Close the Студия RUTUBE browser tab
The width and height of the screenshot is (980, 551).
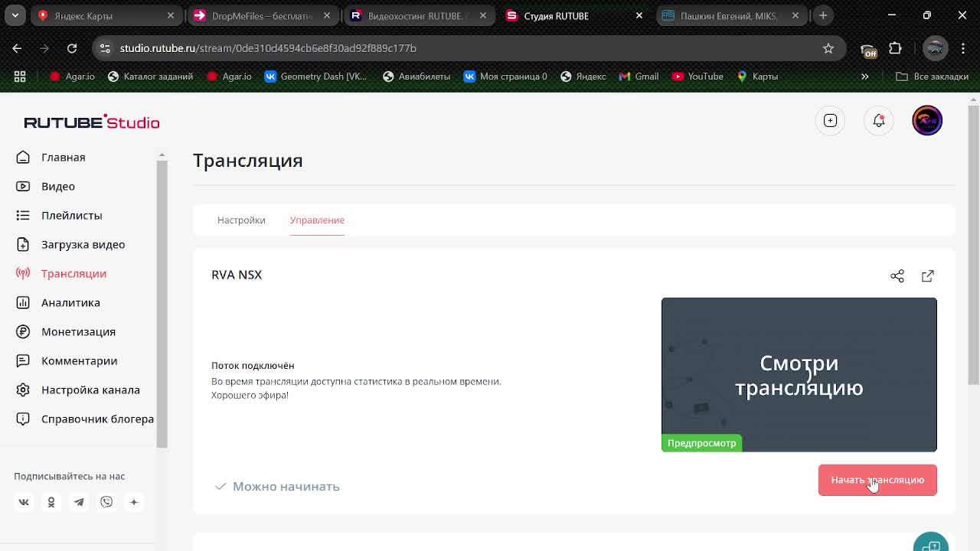[x=639, y=15]
